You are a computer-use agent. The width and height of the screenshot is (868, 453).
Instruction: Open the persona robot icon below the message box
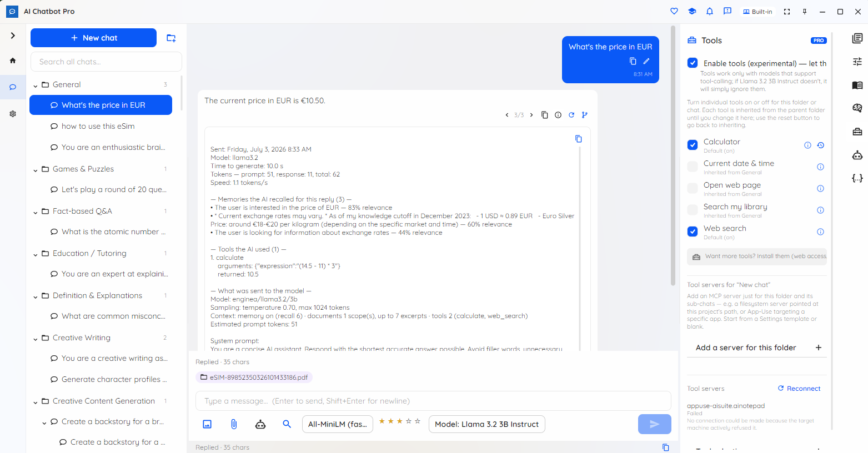click(260, 424)
